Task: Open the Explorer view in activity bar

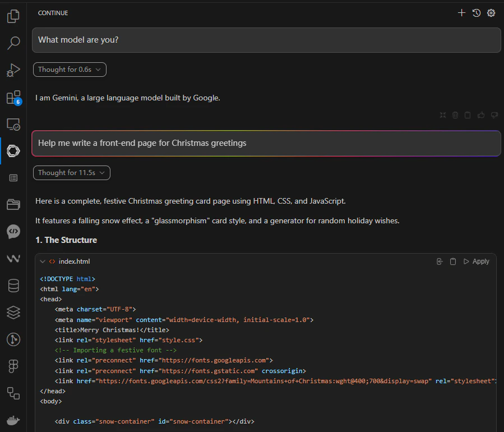Action: (13, 16)
